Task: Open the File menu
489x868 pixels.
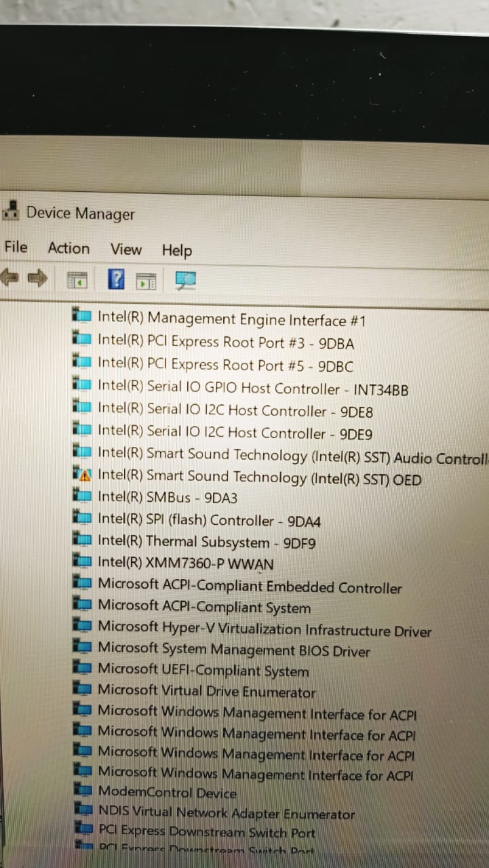Action: (16, 248)
